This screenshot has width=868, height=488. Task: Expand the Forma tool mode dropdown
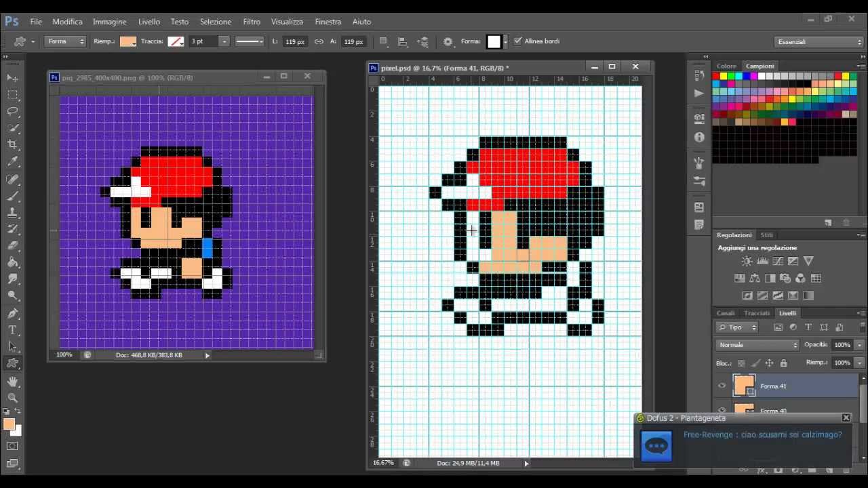point(66,41)
